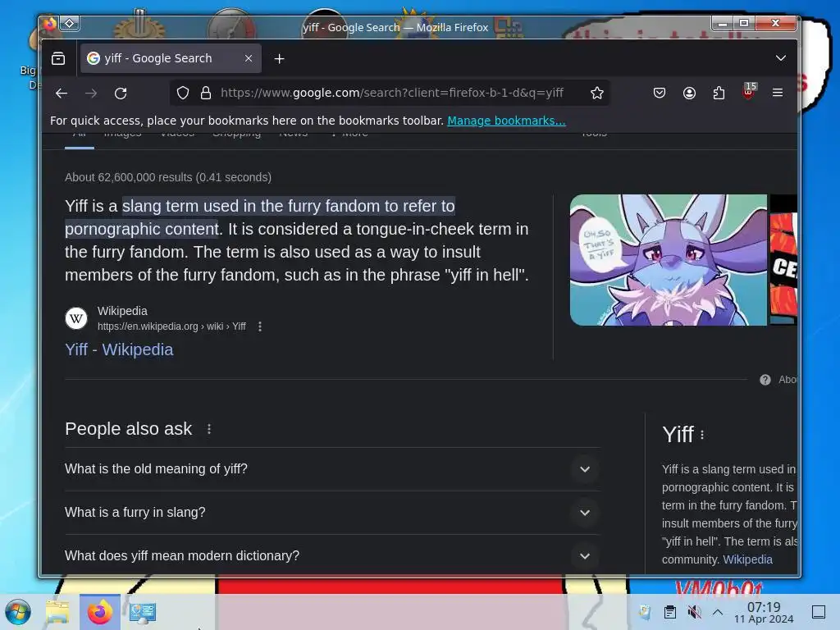Expand 'What is the old meaning of yiff?'

tap(332, 469)
